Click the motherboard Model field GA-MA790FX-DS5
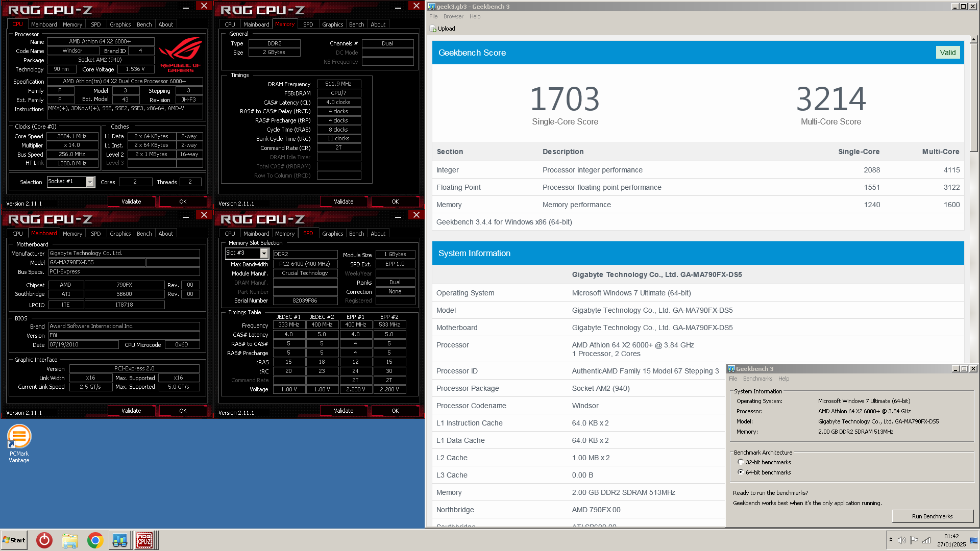Image resolution: width=980 pixels, height=551 pixels. pos(96,262)
